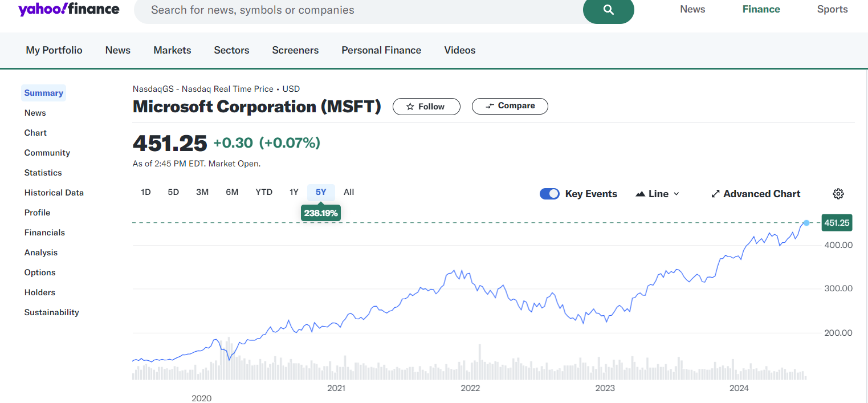Screen dimensions: 868x403
Task: Open the Advanced Chart view
Action: [756, 194]
